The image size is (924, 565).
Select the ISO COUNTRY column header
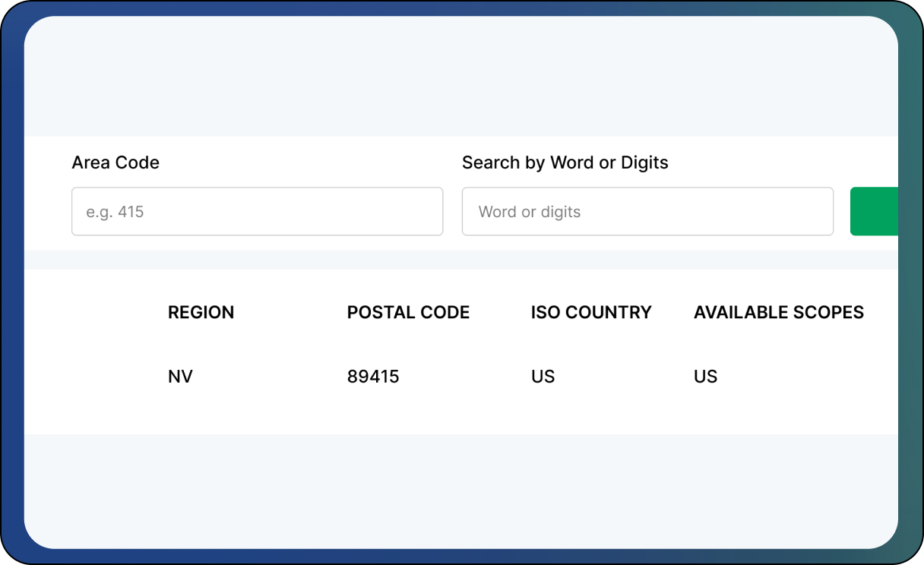tap(590, 312)
